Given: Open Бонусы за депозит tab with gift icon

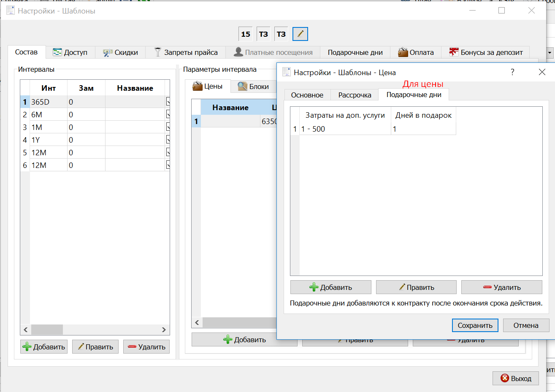Looking at the screenshot, I should click(486, 52).
